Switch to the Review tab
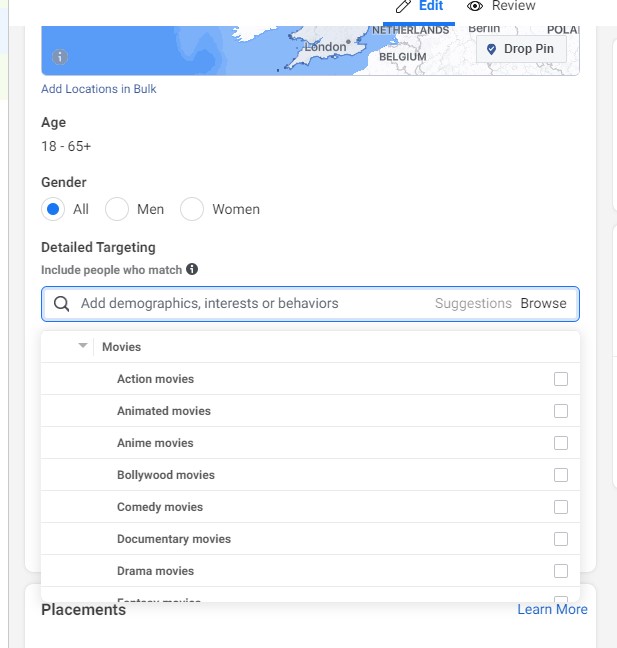 (x=501, y=7)
